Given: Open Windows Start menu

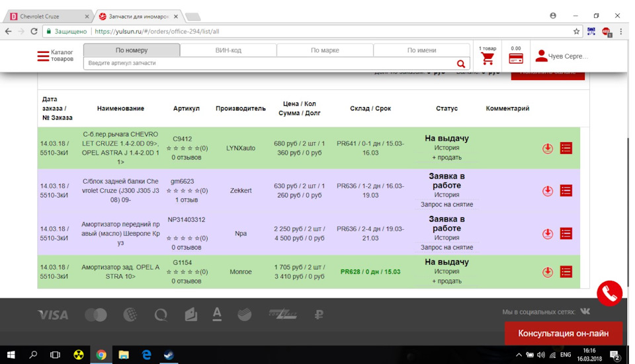Looking at the screenshot, I should coord(11,355).
